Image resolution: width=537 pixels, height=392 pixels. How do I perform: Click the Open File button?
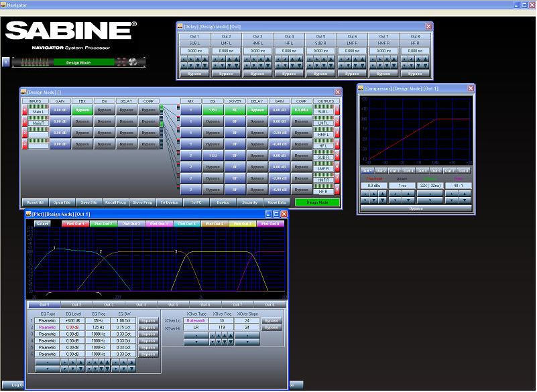coord(62,202)
